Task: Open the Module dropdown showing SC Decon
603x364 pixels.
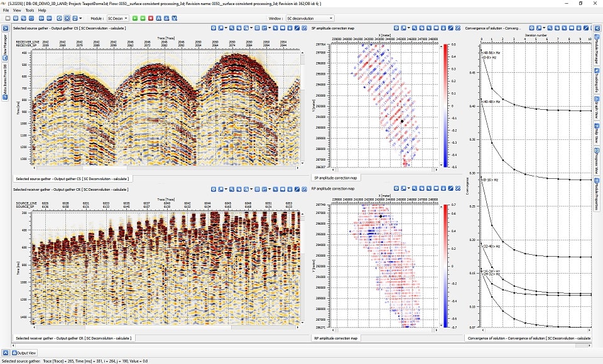Action: pos(117,19)
